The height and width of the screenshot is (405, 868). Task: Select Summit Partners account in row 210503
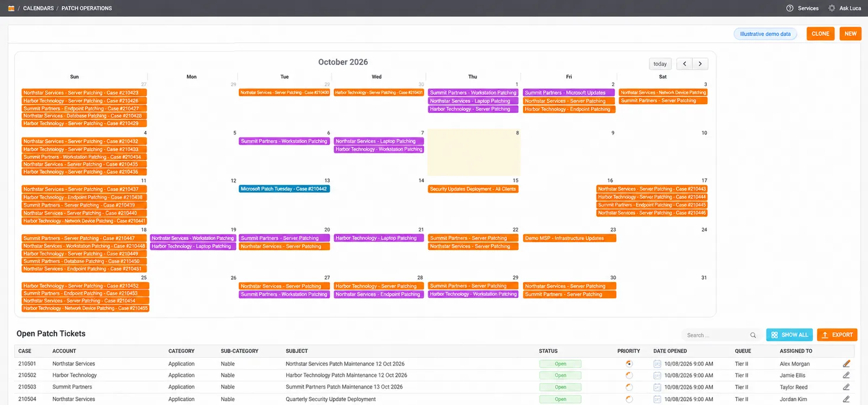tap(72, 387)
